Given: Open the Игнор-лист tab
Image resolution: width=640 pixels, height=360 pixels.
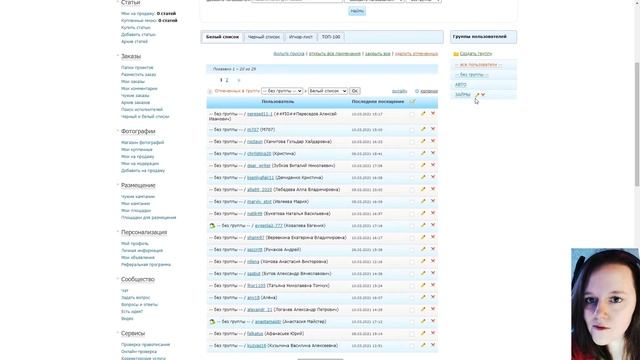Looking at the screenshot, I should click(x=301, y=37).
